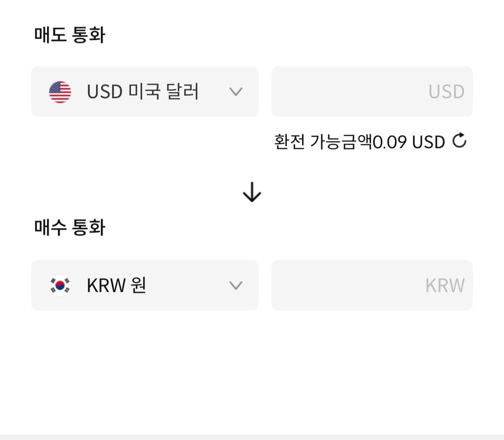Select the 미국 달러 currency name
The width and height of the screenshot is (504, 440).
click(x=164, y=92)
